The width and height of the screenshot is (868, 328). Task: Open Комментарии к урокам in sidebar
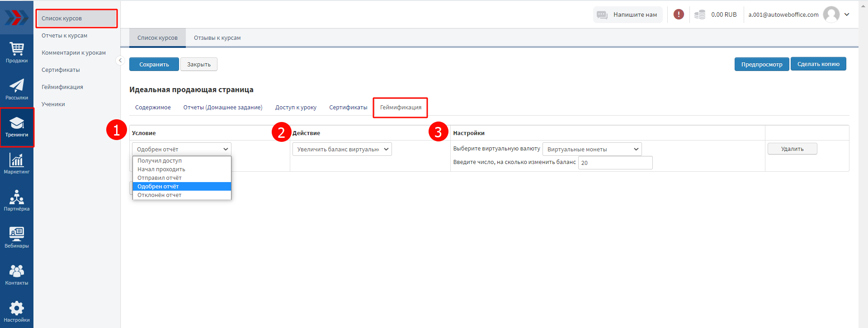pos(74,53)
